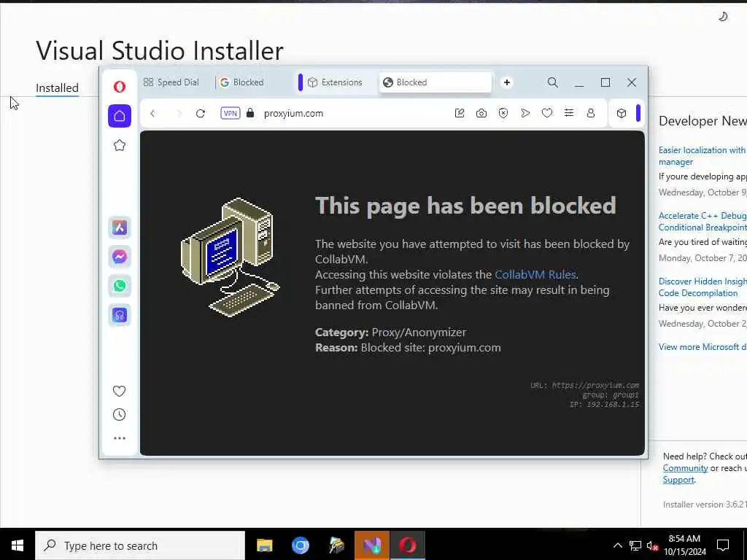This screenshot has width=747, height=560.
Task: Follow the CollabVM Rules link
Action: pyautogui.click(x=535, y=275)
